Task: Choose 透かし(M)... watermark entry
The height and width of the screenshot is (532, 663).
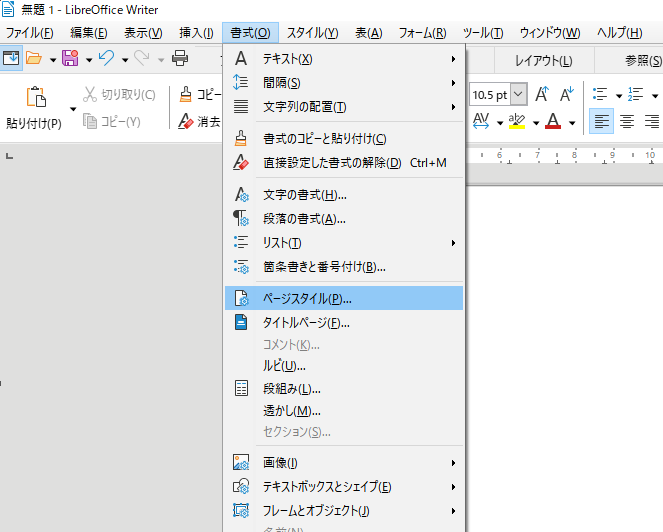Action: 344,410
